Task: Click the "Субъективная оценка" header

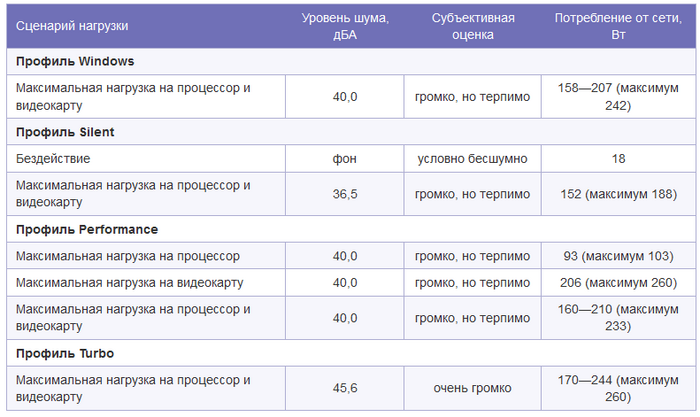Action: (472, 26)
